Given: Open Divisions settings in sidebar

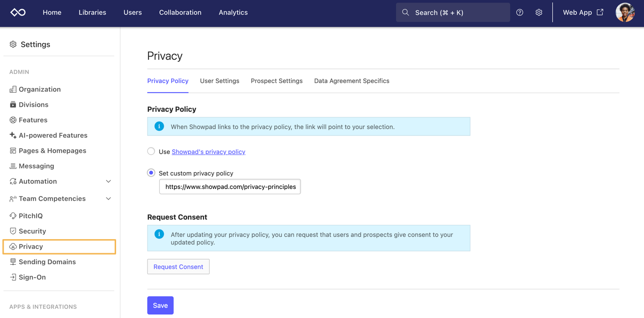Looking at the screenshot, I should pyautogui.click(x=33, y=104).
